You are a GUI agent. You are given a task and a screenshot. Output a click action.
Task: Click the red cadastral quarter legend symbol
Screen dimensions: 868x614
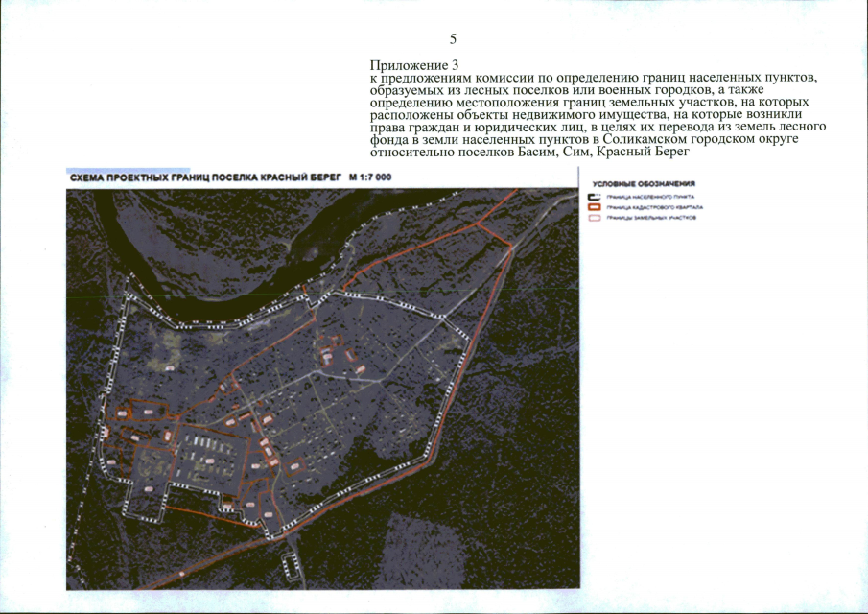tap(595, 207)
